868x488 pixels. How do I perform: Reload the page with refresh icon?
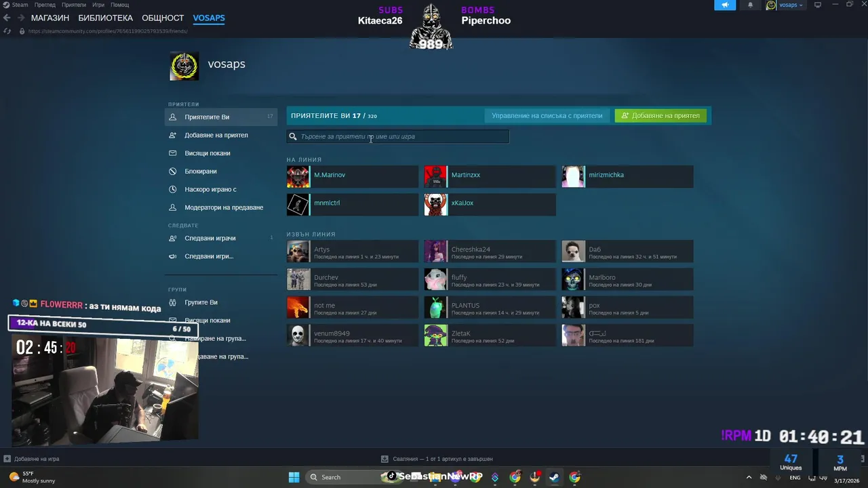7,31
